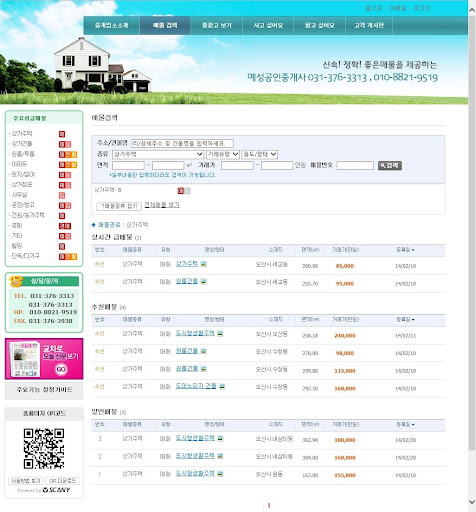Click the red badge beside 빌딩 in sidebar
476x512 pixels.
click(62, 246)
